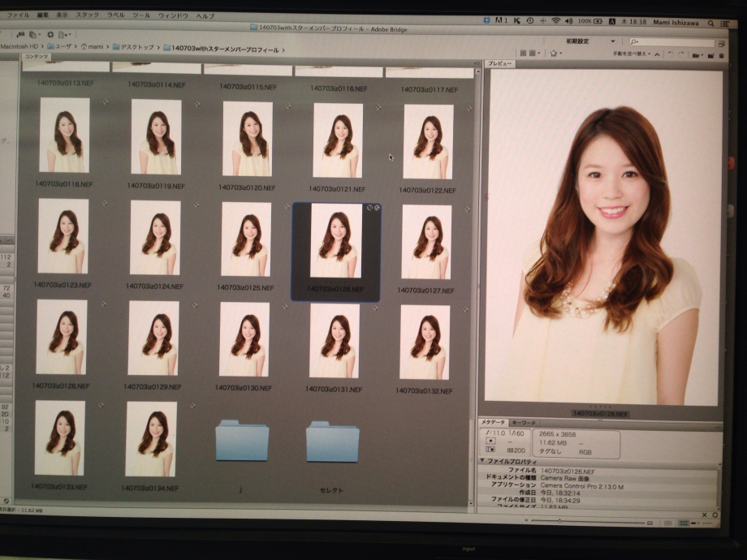
Task: Click the smaller thumbnail size icon
Action: pyautogui.click(x=526, y=520)
